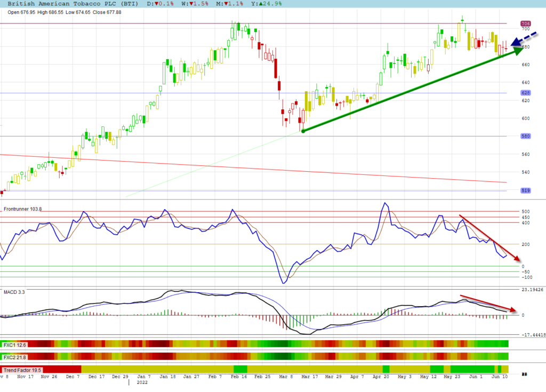The image size is (546, 392).
Task: Click the Apr 20 date label
Action: (x=381, y=377)
